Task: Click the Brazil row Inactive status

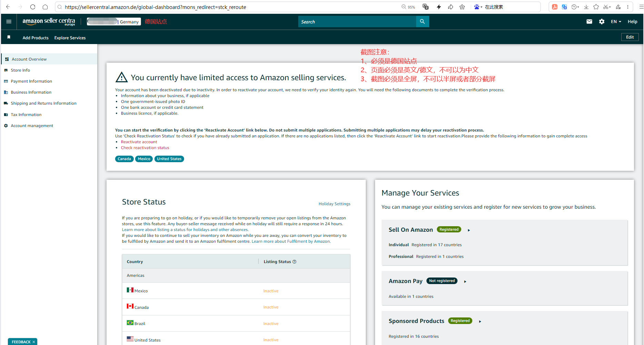Action: [271, 324]
